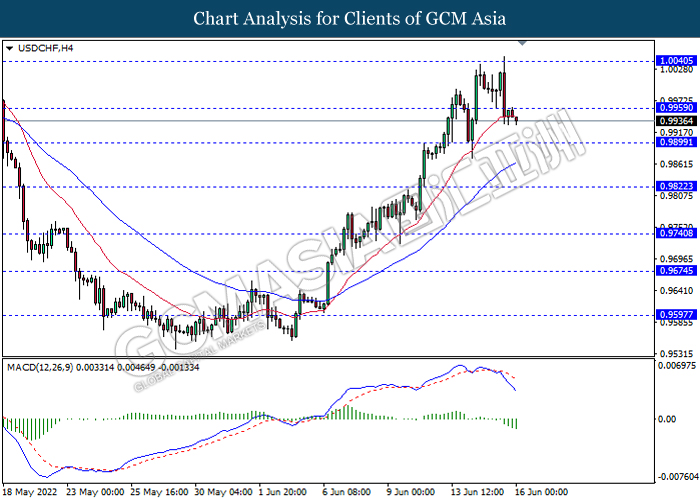
Task: Click the 0.96965 price scale value
Action: click(x=677, y=259)
